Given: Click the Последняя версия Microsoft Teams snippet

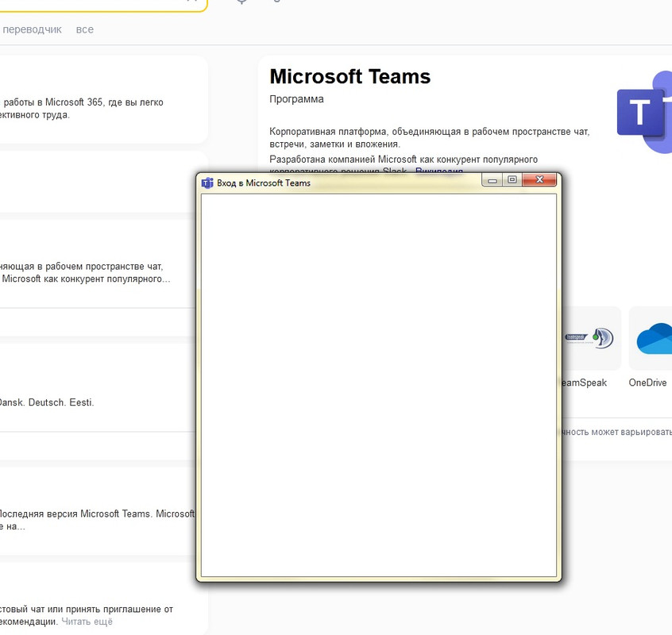Looking at the screenshot, I should (97, 520).
